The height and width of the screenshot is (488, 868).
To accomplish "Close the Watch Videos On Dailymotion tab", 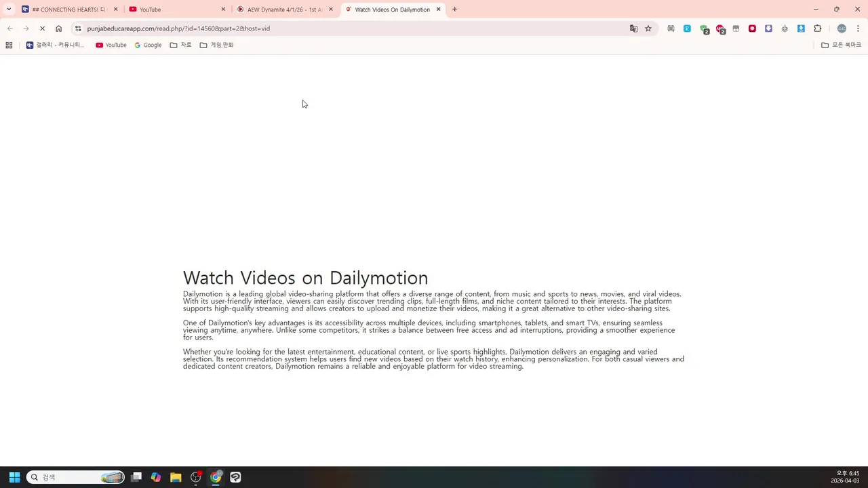I will 438,9.
